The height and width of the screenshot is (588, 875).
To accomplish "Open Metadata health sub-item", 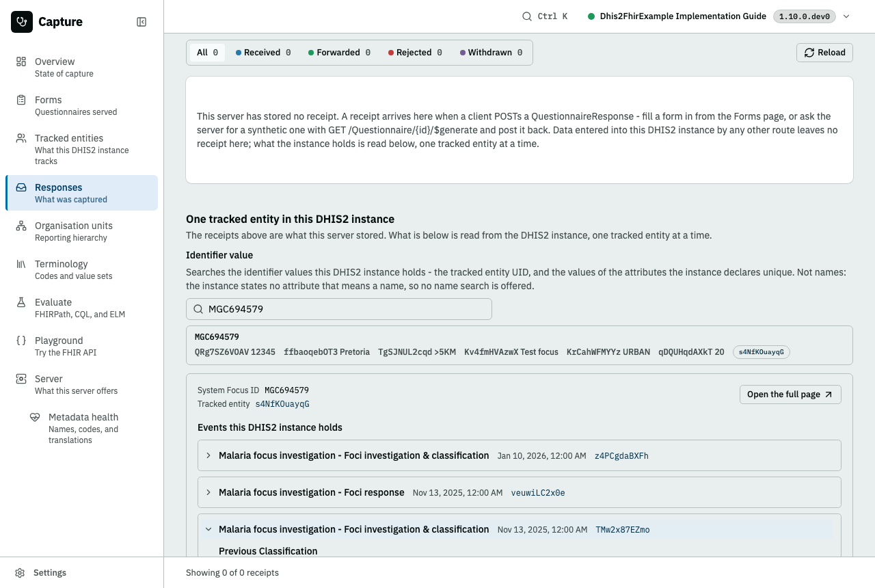I will tap(88, 428).
